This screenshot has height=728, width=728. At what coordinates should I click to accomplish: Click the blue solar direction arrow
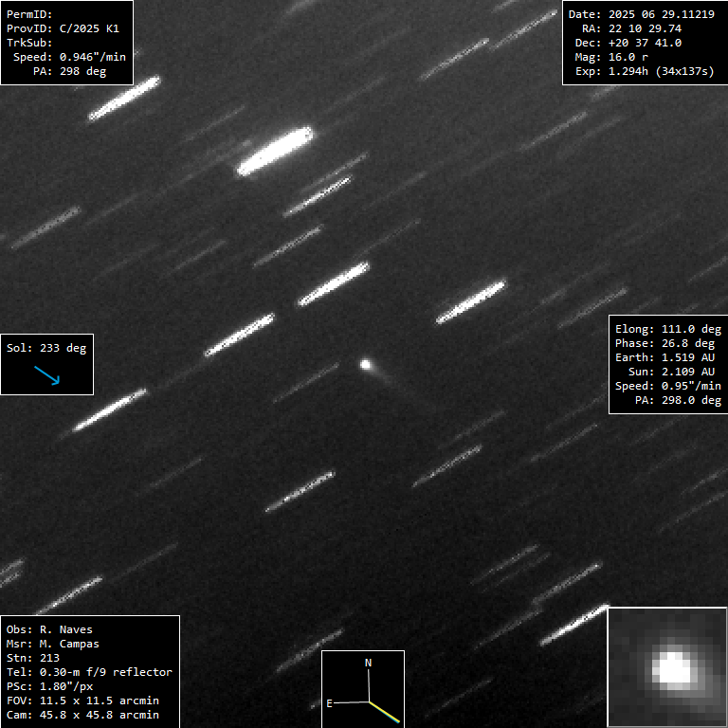click(47, 375)
